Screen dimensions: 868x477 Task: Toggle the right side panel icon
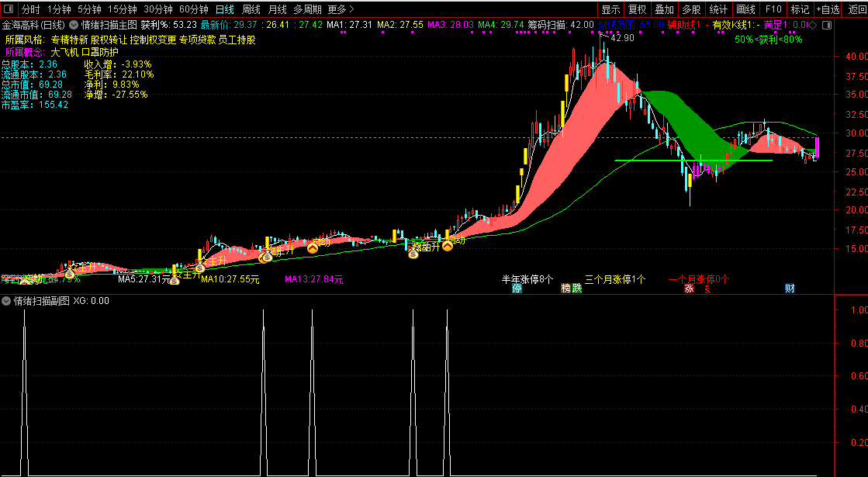click(827, 25)
